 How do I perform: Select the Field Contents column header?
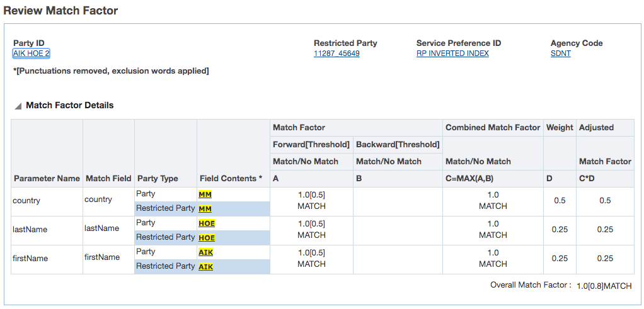tap(231, 178)
